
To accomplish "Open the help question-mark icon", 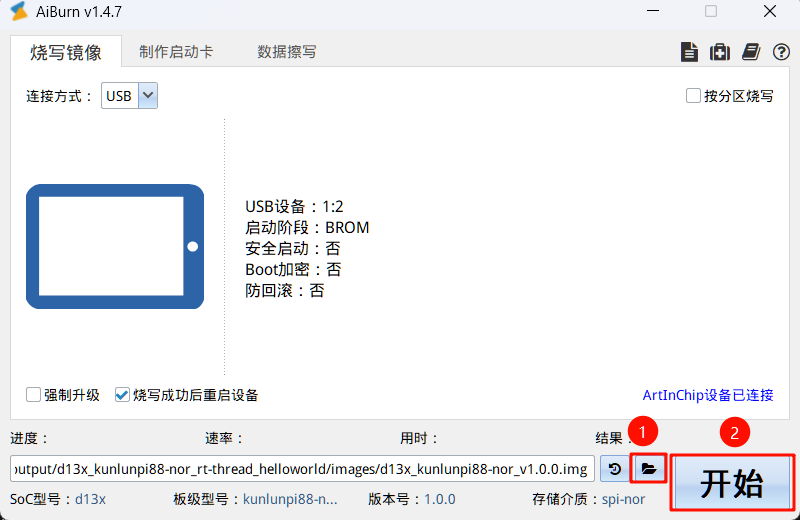I will tap(781, 52).
